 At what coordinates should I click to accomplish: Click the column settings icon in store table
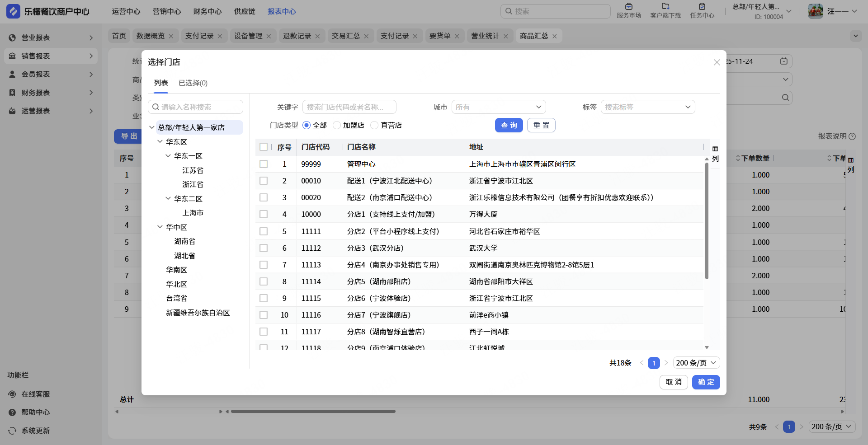pyautogui.click(x=715, y=149)
